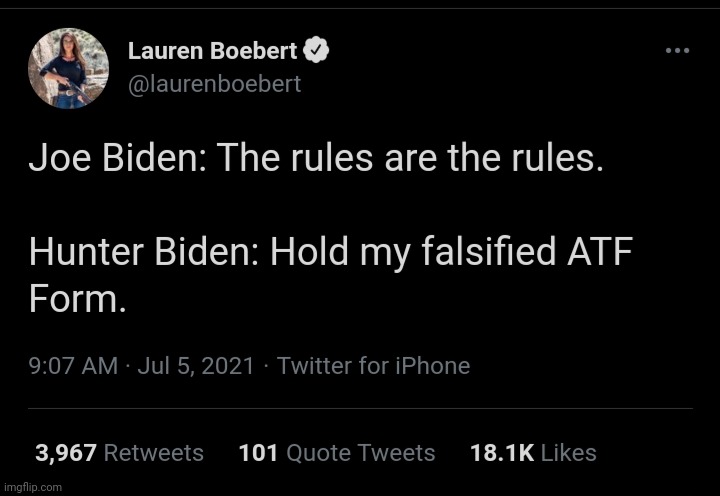The height and width of the screenshot is (496, 720).
Task: Click the 3,967 retweet count number
Action: pos(66,453)
